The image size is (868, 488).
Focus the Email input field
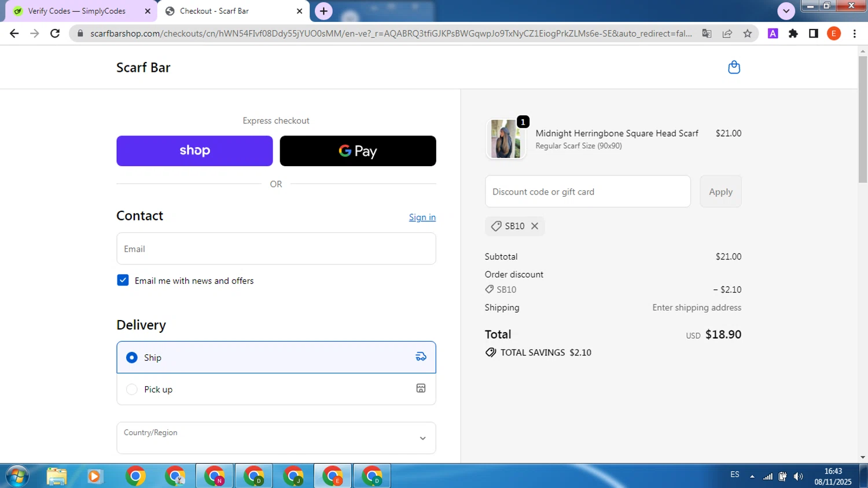click(276, 248)
